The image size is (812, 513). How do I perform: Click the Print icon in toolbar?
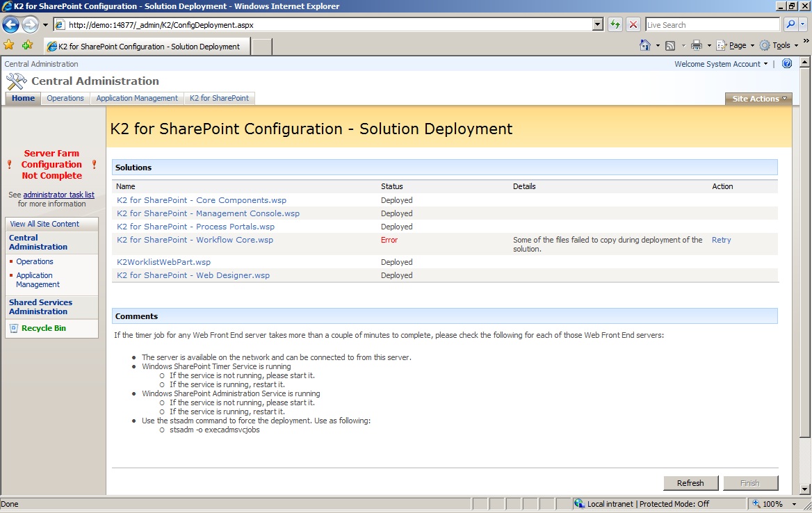coord(697,46)
